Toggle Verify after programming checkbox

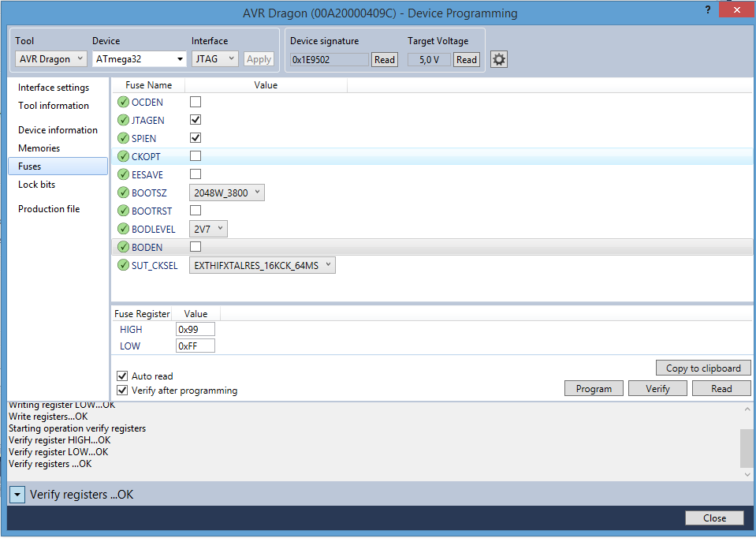(x=122, y=390)
